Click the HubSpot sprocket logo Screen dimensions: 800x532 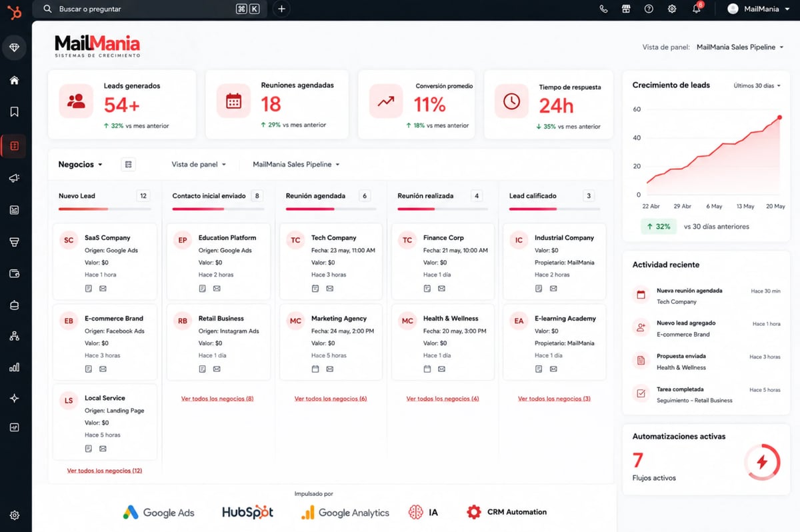[x=15, y=12]
